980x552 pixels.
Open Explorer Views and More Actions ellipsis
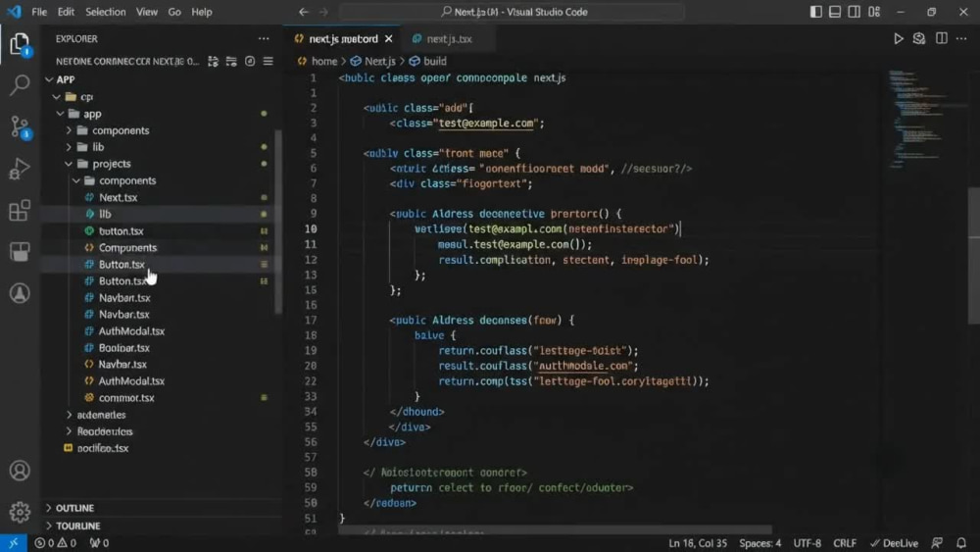tap(264, 39)
